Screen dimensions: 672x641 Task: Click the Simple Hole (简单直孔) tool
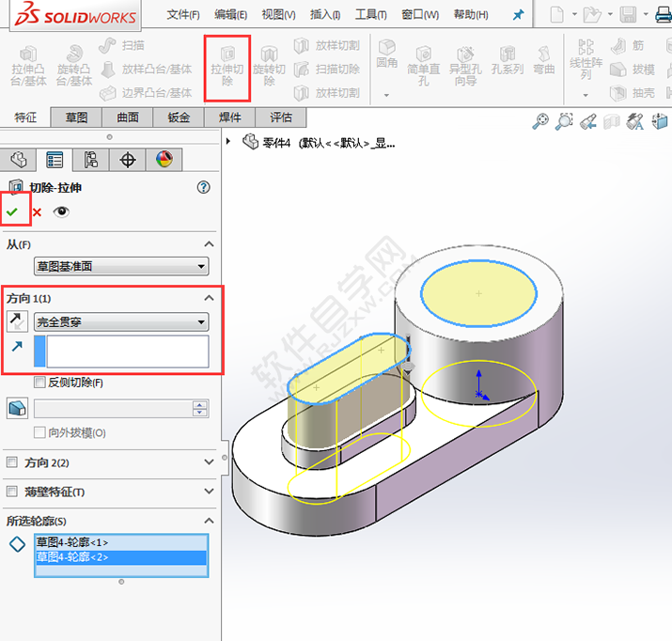coord(424,67)
